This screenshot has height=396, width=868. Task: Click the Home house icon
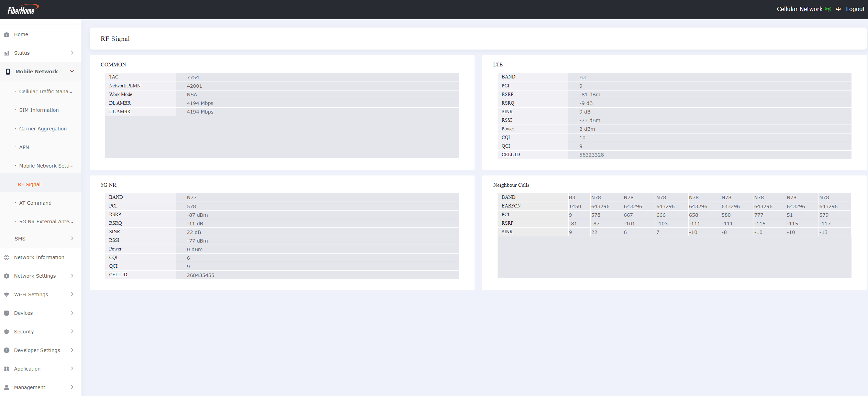7,34
